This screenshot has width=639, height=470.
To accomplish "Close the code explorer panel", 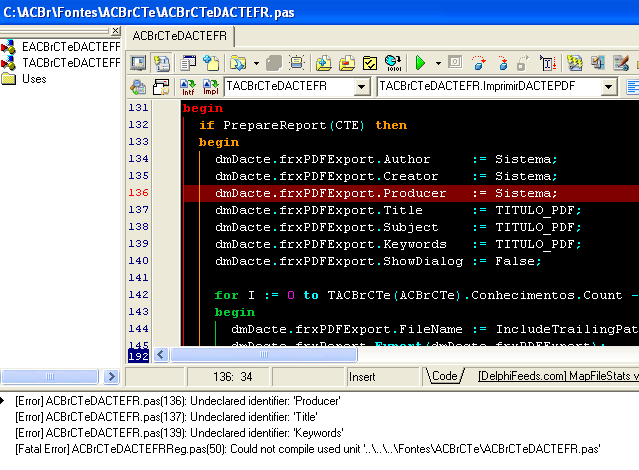I will click(x=116, y=31).
